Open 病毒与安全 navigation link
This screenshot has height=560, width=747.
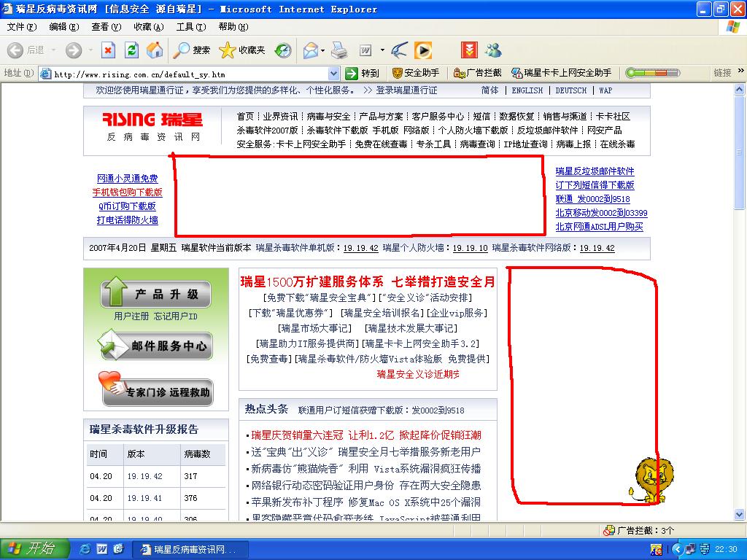click(328, 116)
